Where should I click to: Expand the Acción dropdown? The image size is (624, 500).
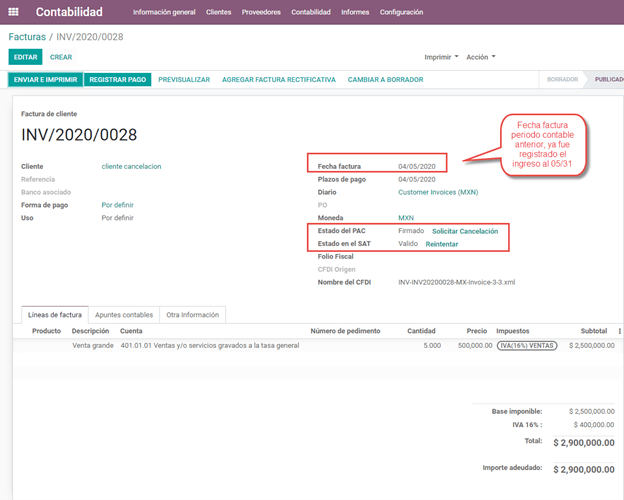pyautogui.click(x=480, y=57)
